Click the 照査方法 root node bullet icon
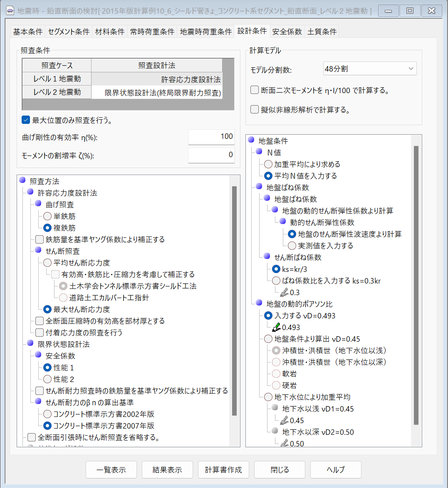 tap(22, 181)
